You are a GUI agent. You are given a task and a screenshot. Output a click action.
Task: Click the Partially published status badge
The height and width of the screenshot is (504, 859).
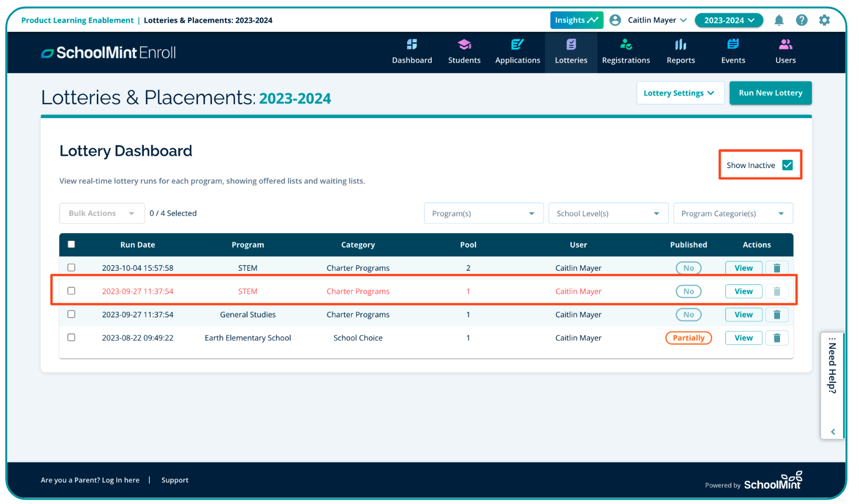(688, 338)
